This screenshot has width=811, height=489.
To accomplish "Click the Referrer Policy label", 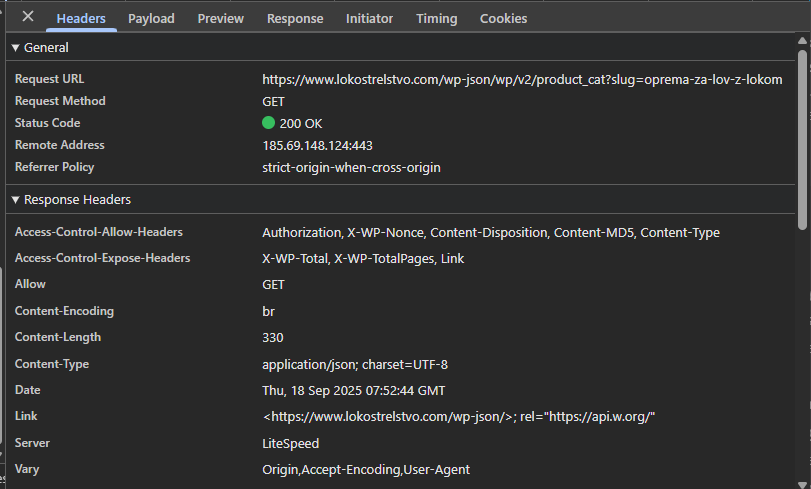I will click(x=54, y=167).
